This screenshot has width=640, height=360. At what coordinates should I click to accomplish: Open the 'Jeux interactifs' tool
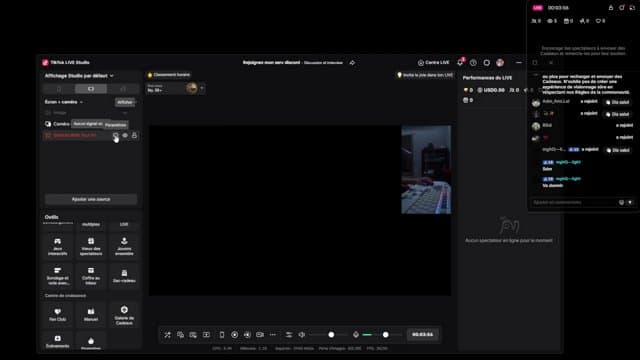click(x=58, y=247)
